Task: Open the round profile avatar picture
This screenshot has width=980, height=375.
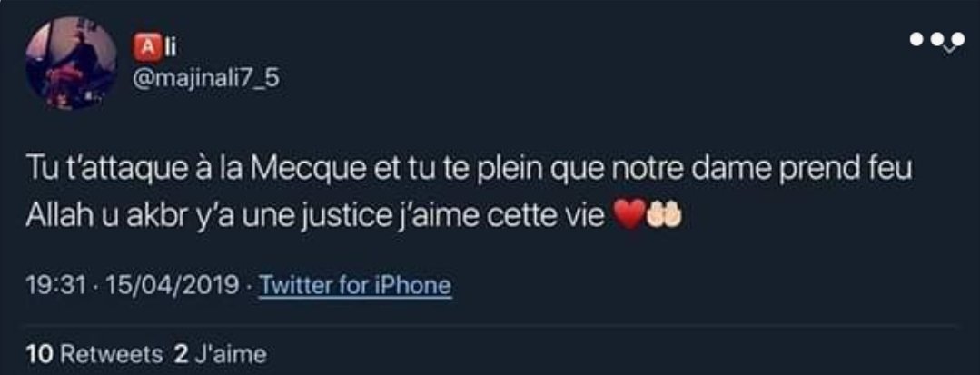Action: click(x=71, y=64)
